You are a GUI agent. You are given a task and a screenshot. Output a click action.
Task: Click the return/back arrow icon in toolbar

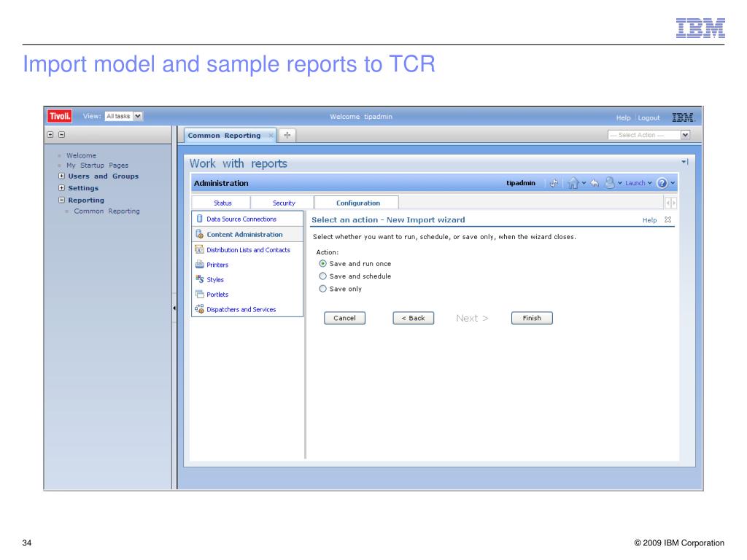tap(595, 183)
